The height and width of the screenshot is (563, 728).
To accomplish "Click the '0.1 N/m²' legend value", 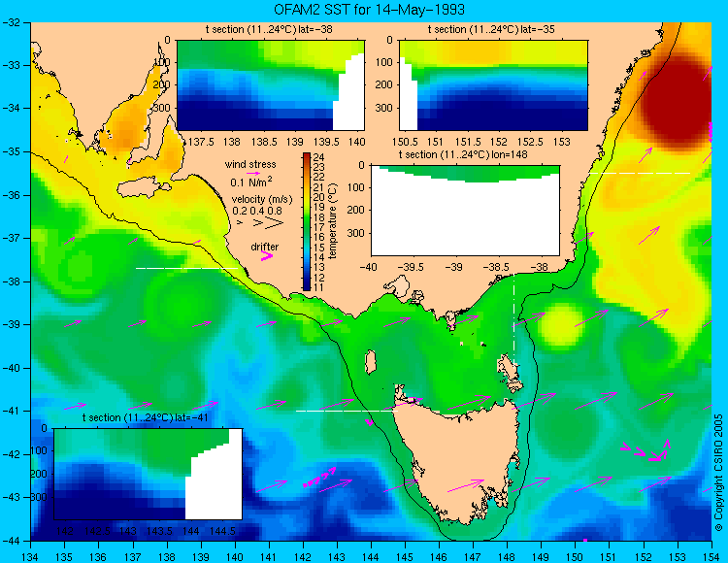I will (x=251, y=182).
